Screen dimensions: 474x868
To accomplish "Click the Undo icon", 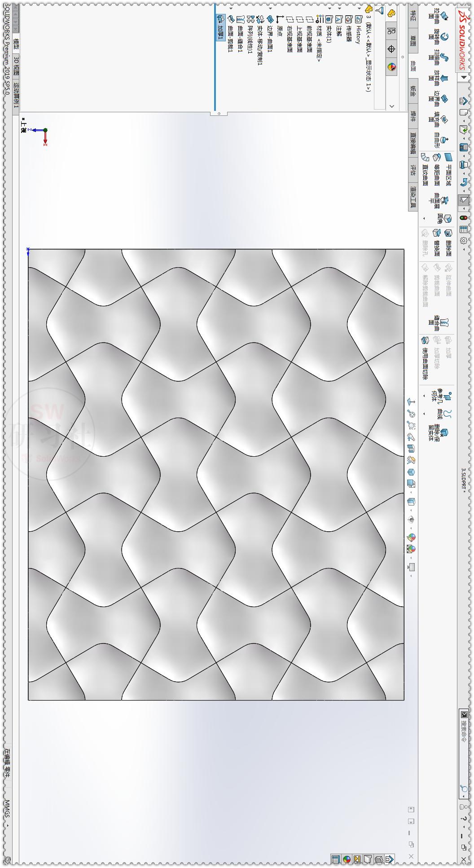I will click(x=463, y=182).
